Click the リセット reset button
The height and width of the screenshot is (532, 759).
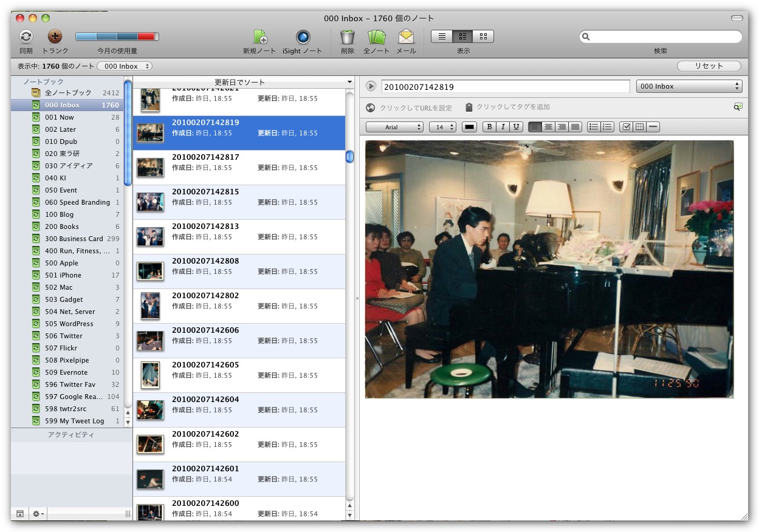(709, 66)
